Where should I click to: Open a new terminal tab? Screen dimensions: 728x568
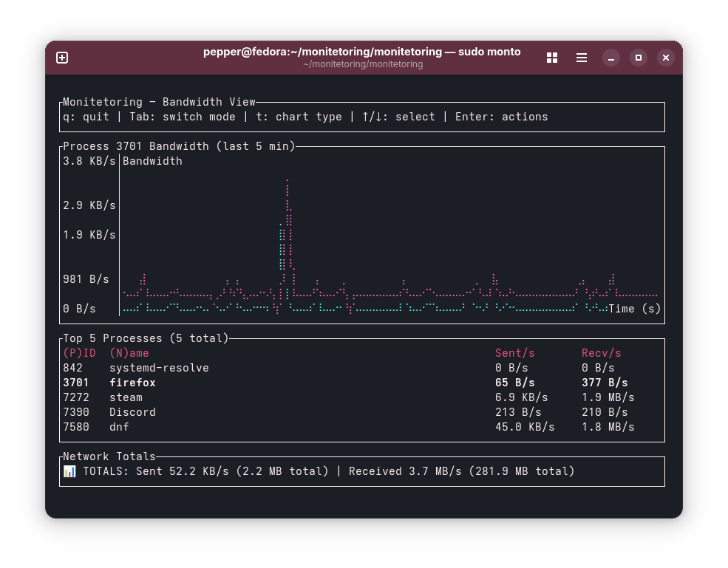[x=62, y=58]
